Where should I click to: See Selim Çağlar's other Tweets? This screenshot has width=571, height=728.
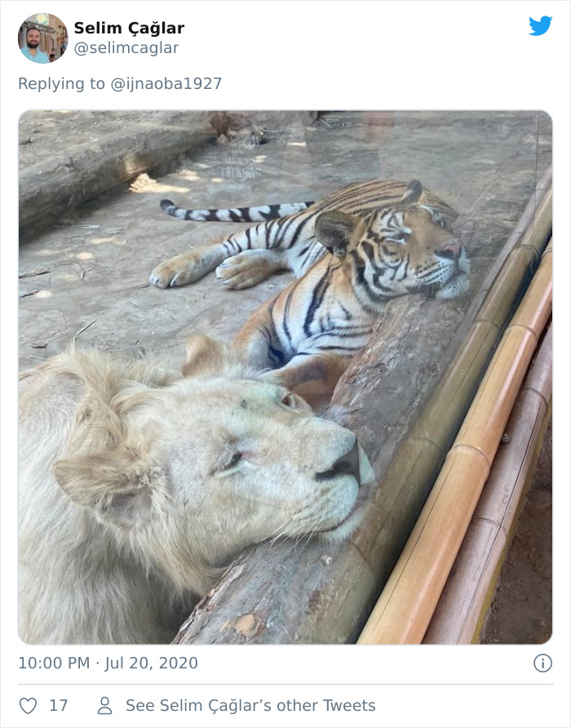coord(250,706)
